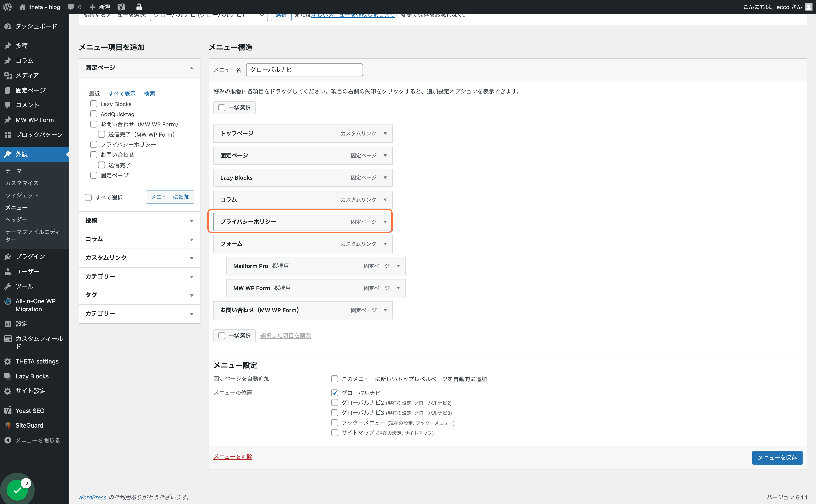816x504 pixels.
Task: Select the プライバシーポリシー checkbox in the page list
Action: [94, 144]
